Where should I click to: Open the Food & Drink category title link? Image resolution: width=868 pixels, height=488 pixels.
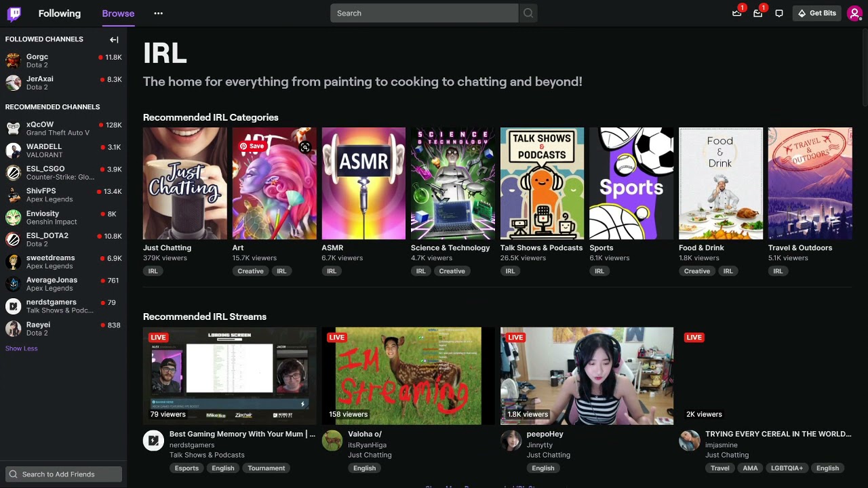(701, 247)
